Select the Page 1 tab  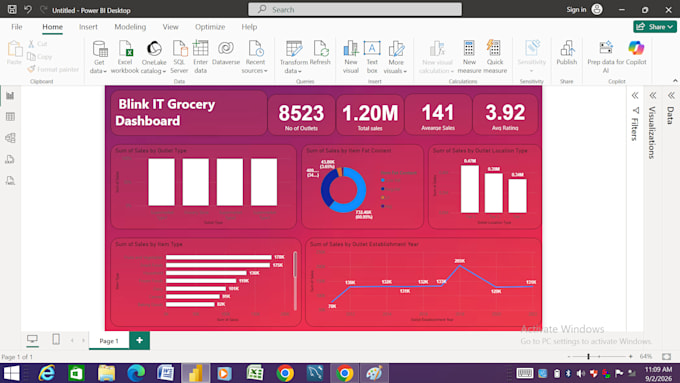click(x=109, y=340)
